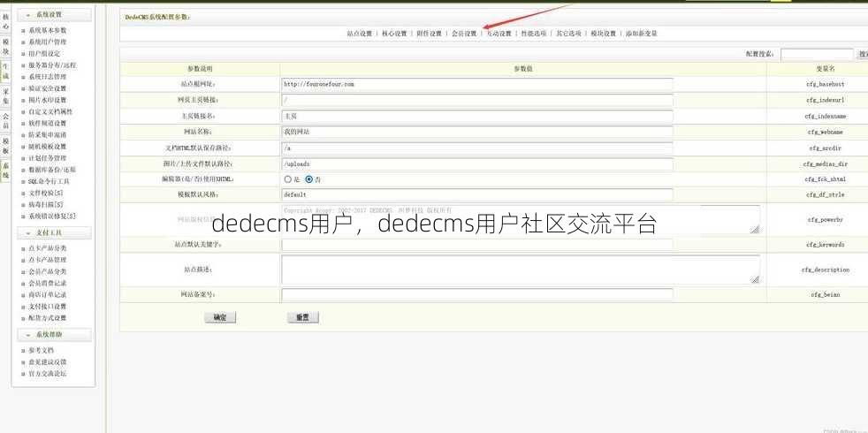Image resolution: width=868 pixels, height=433 pixels.
Task: Open 系统基本参数 in the sidebar
Action: (48, 30)
